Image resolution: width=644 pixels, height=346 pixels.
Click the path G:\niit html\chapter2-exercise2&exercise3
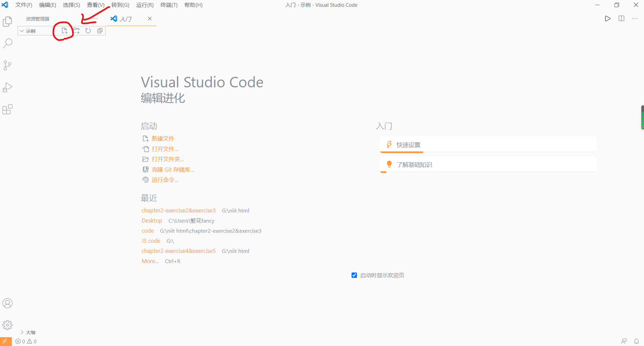click(x=211, y=231)
